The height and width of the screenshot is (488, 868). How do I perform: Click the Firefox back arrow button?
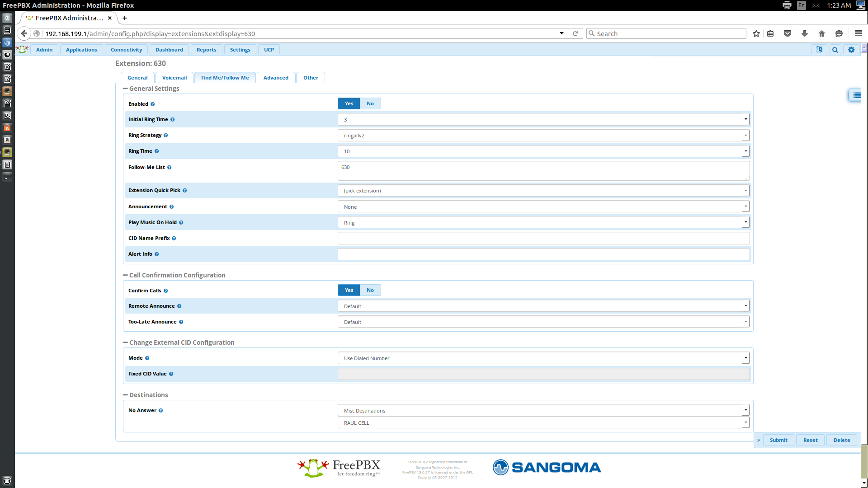24,33
